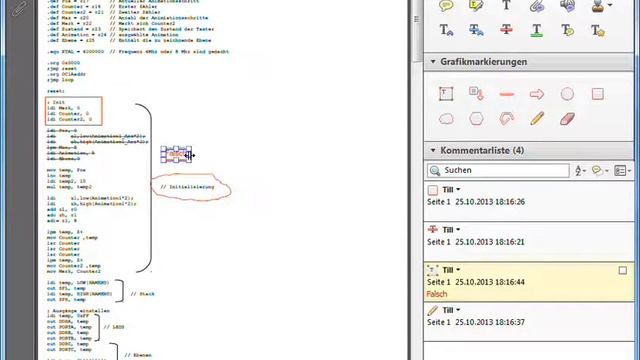Select the oval drawing tool
This screenshot has height=360, width=640.
567,94
